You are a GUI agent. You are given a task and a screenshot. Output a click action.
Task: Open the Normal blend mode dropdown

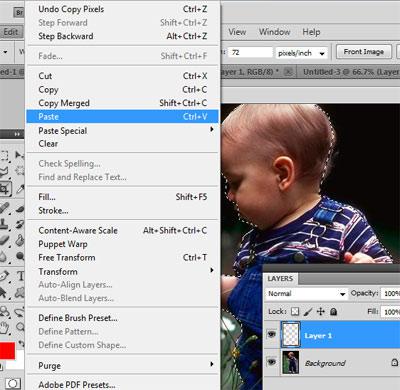tap(306, 294)
